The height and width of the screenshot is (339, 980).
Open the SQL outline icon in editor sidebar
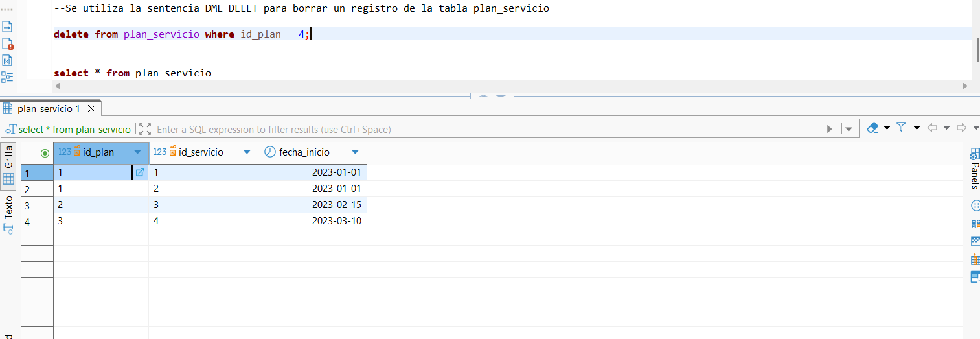click(x=7, y=77)
